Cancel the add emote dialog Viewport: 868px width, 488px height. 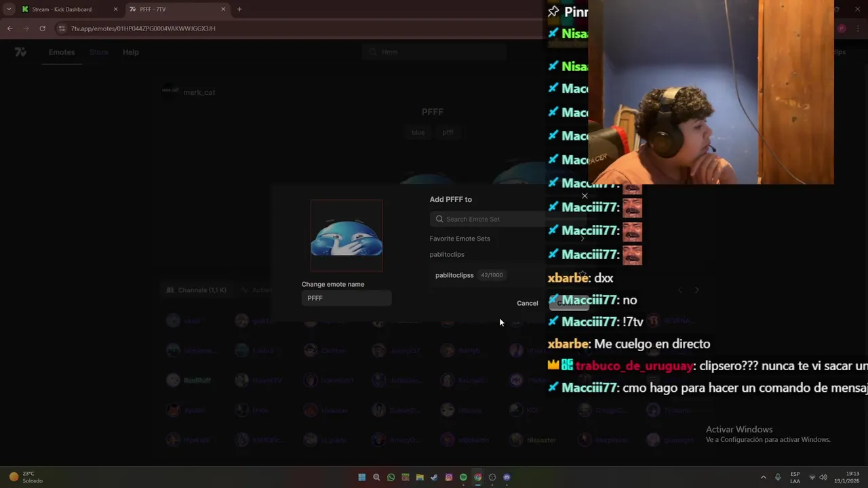click(x=527, y=303)
